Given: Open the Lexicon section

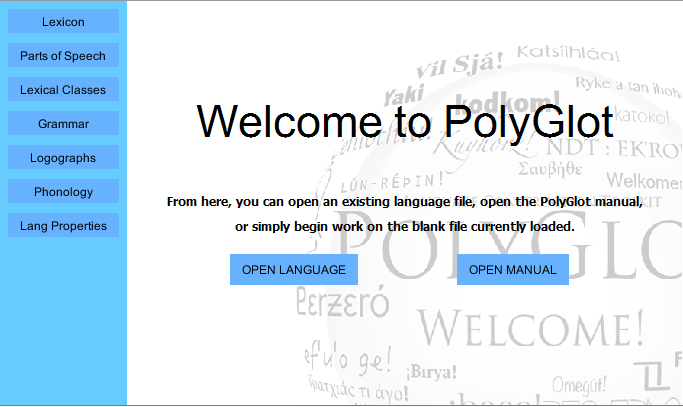Looking at the screenshot, I should pyautogui.click(x=63, y=21).
